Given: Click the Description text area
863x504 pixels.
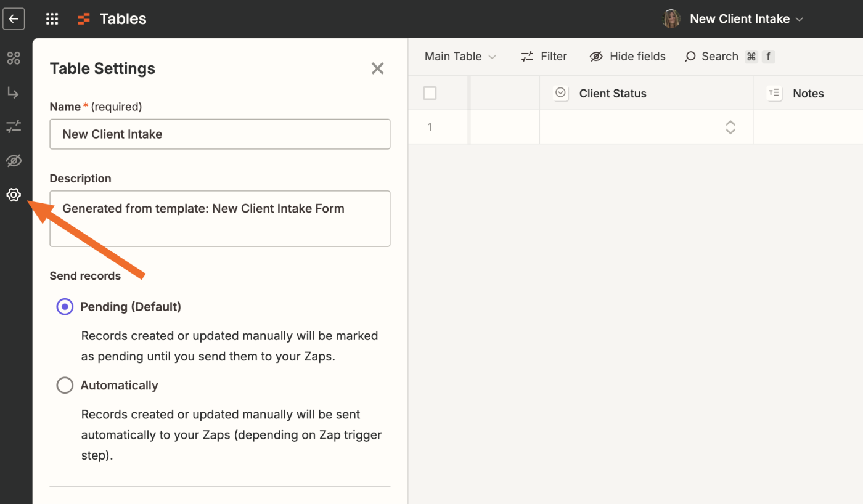Looking at the screenshot, I should (x=219, y=219).
